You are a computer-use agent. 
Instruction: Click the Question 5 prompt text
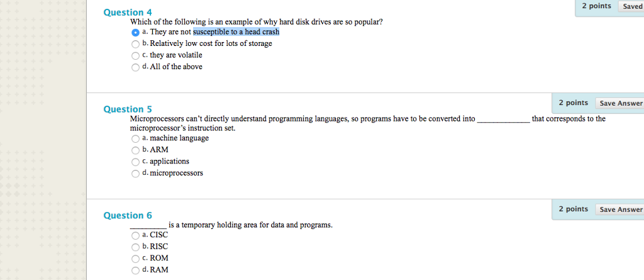367,124
